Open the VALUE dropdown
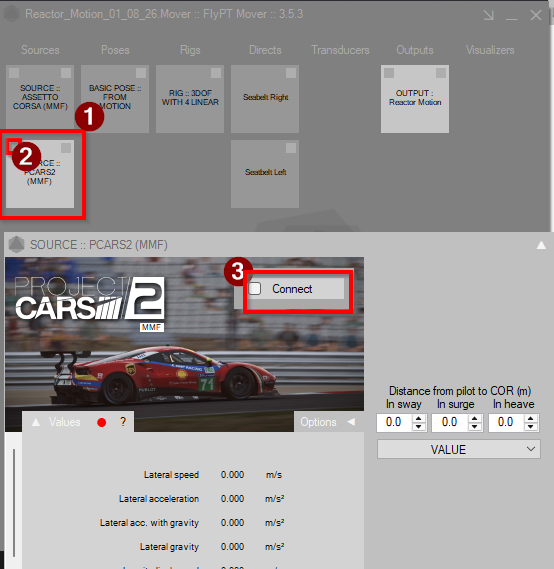Viewport: 554px width, 569px height. (459, 449)
